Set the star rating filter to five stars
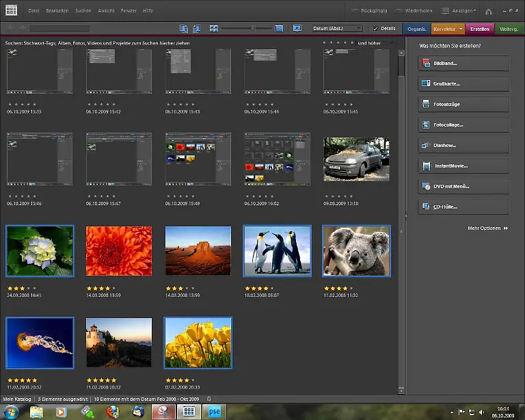Image resolution: width=525 pixels, height=420 pixels. click(x=352, y=42)
